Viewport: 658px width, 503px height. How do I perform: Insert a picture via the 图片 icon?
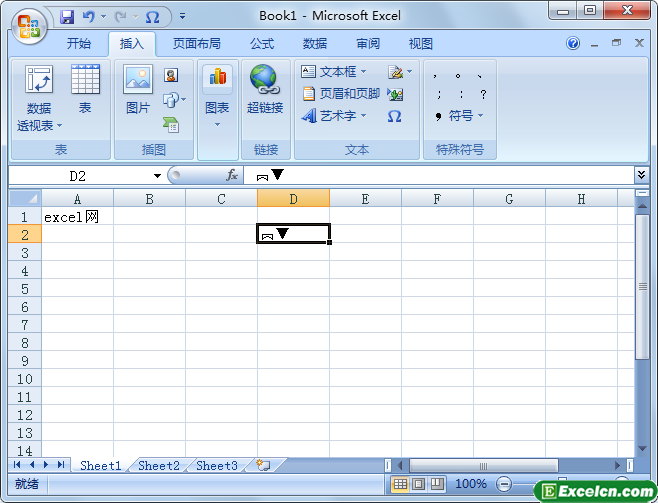coord(138,89)
